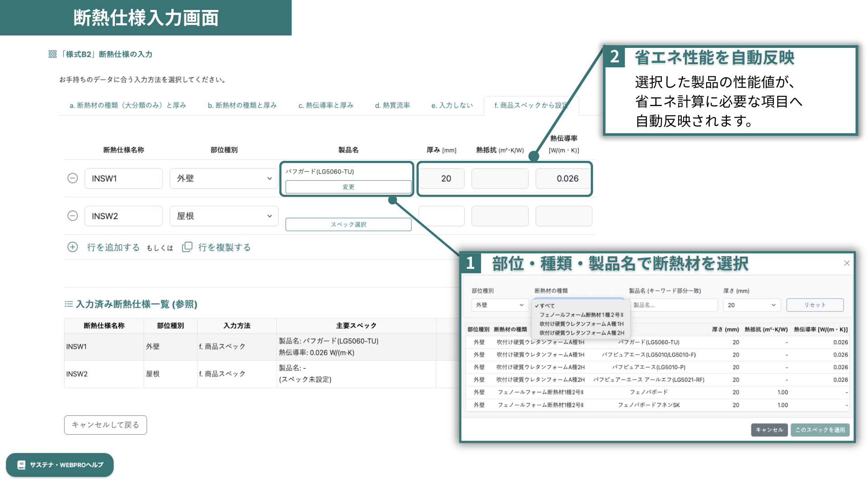Open the 外壁 part type dropdown for INSW1
The height and width of the screenshot is (488, 868).
coord(224,178)
